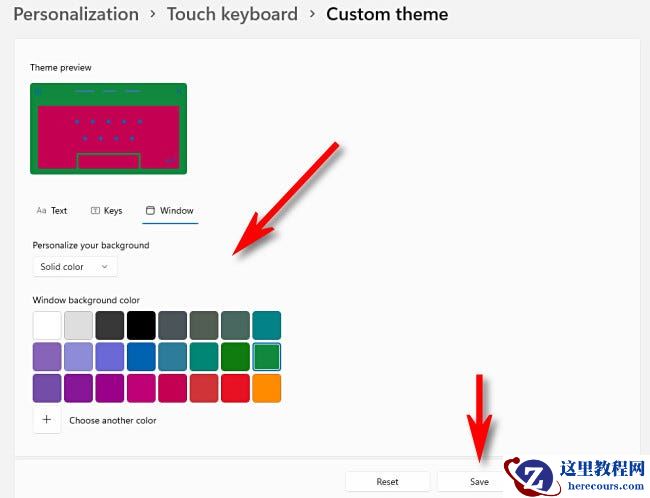Open the Touch keyboard breadcrumb
The height and width of the screenshot is (498, 650).
pyautogui.click(x=232, y=14)
